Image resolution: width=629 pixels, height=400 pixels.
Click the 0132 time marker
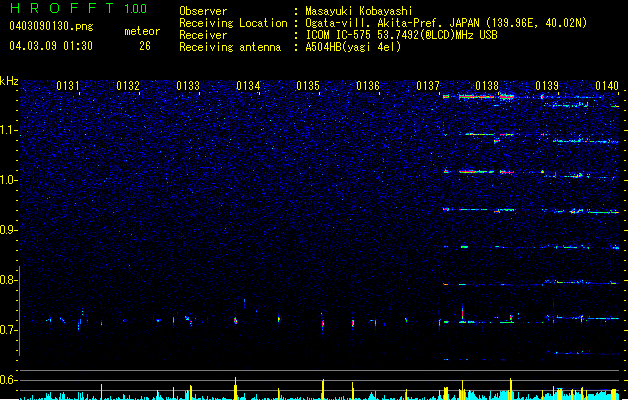(128, 86)
